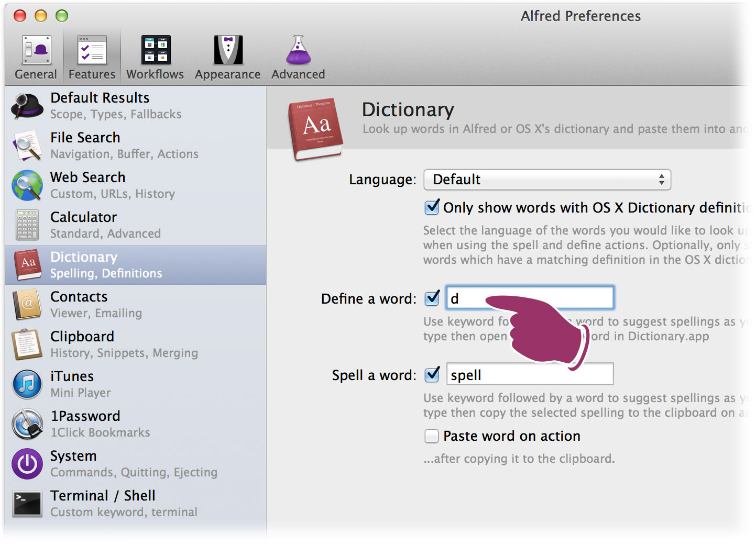Screen dimensions: 756x545
Task: Click the yellow minimize window button
Action: 41,16
